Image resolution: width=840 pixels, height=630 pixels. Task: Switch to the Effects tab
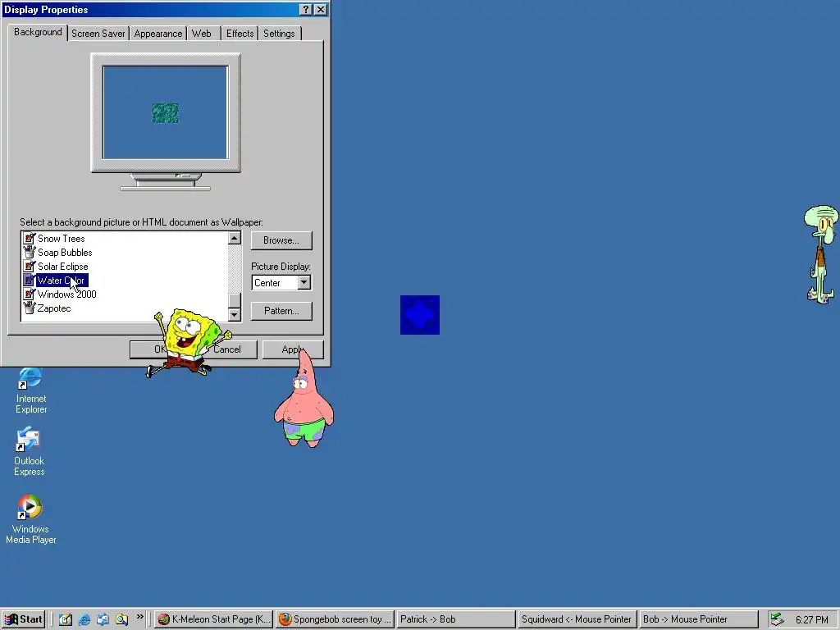tap(240, 33)
